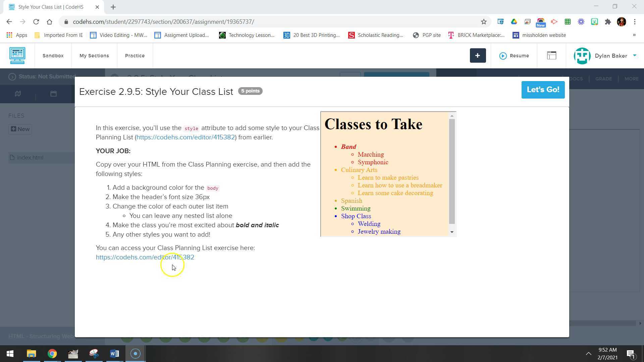Open the codehs.com/editor/415382 link at the bottom

[x=145, y=257]
